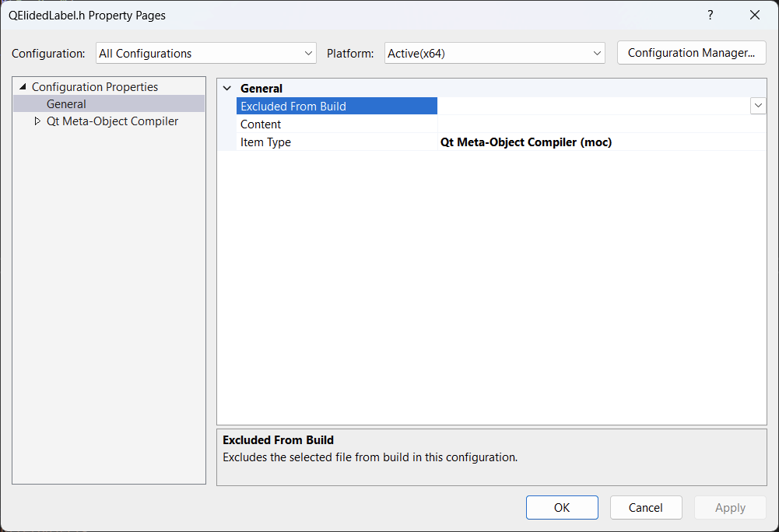The image size is (779, 532).
Task: Open the Configuration dropdown
Action: coord(206,54)
